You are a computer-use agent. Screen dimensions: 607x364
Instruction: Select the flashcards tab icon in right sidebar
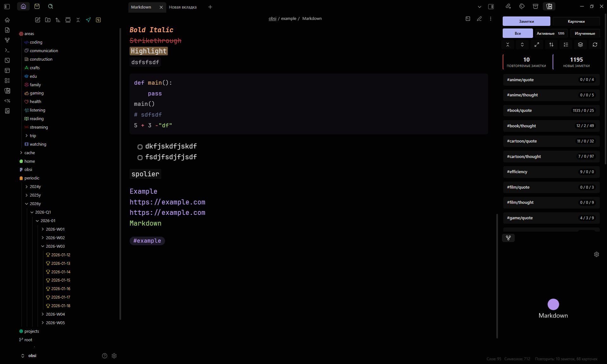tap(549, 6)
